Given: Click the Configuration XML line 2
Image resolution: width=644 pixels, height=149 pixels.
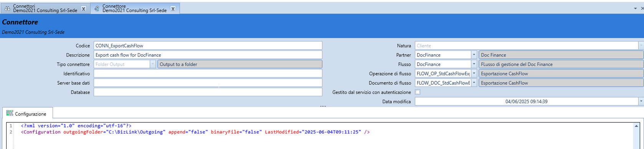Looking at the screenshot, I should 195,132.
